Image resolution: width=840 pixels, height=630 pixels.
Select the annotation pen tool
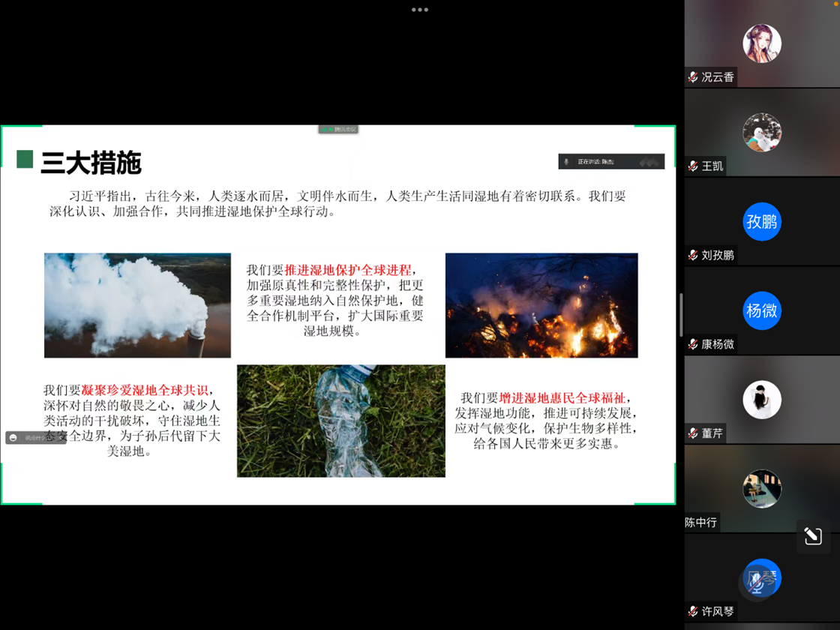pos(812,534)
